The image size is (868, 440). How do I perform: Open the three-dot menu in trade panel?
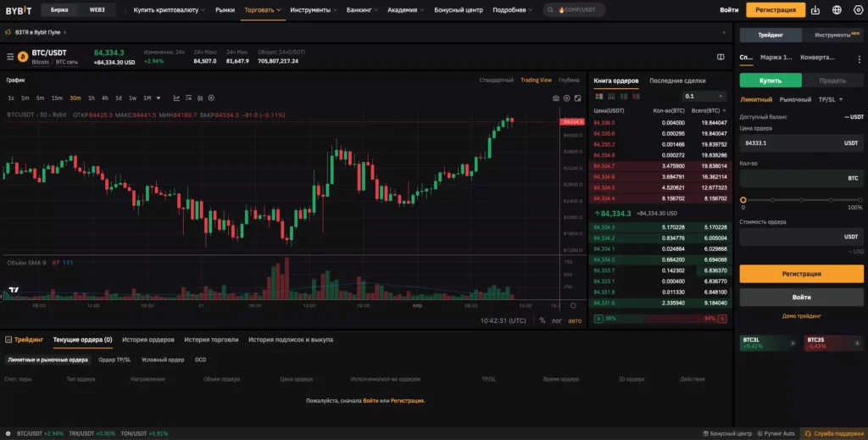[x=860, y=58]
